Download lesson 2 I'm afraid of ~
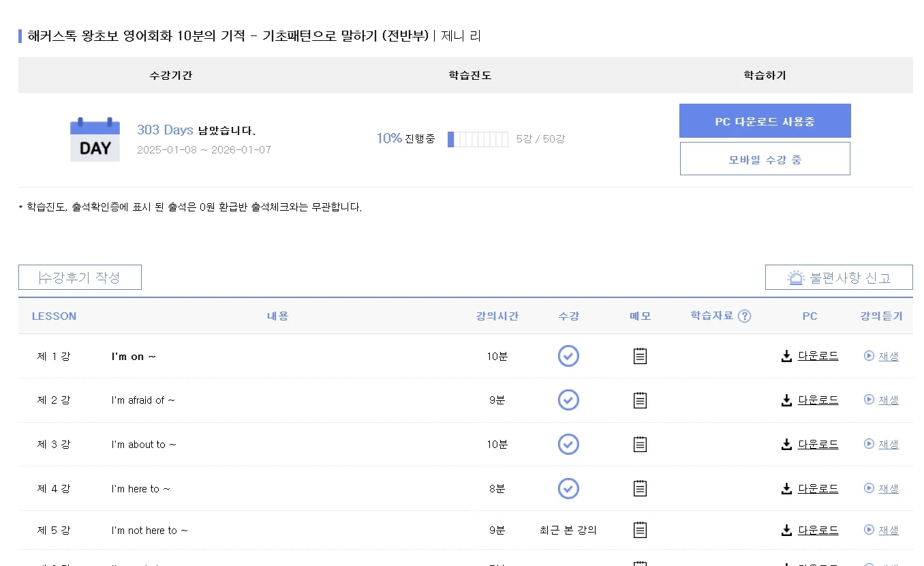This screenshot has height=566, width=924. 810,400
